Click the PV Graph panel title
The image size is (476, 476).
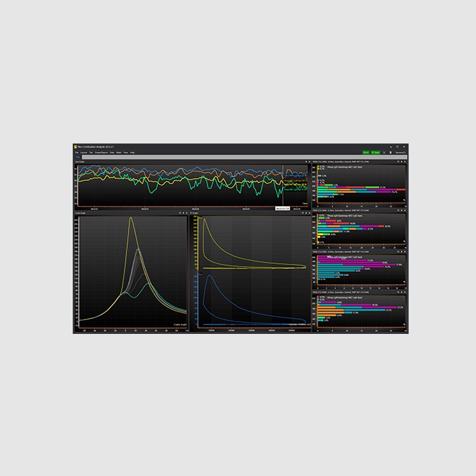pyautogui.click(x=194, y=213)
